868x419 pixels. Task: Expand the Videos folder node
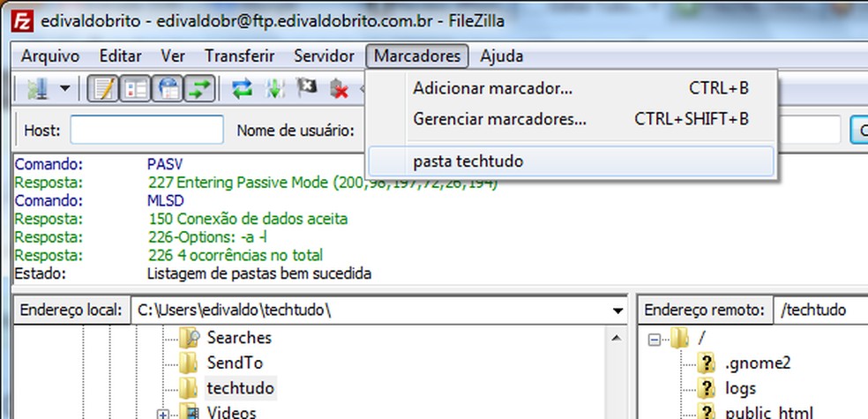[x=162, y=414]
